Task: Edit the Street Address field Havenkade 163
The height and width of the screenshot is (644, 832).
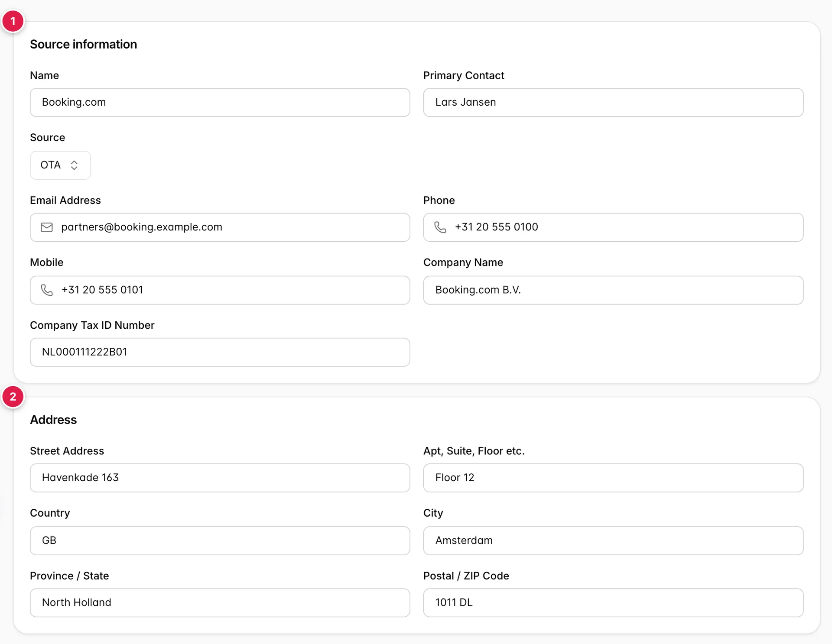Action: (220, 478)
